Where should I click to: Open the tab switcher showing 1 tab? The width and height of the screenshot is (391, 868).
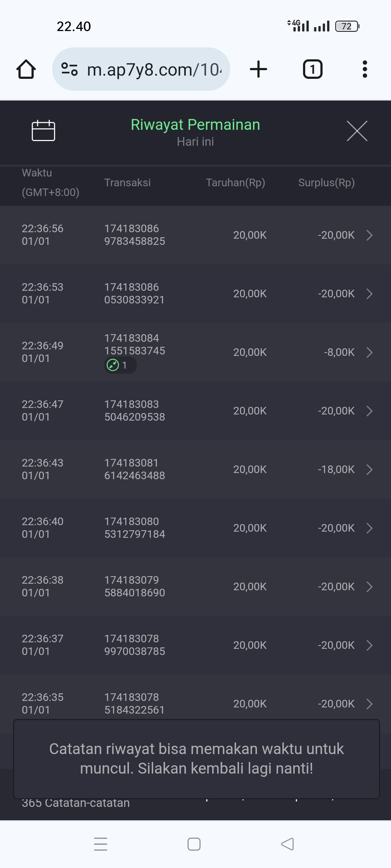pos(312,69)
